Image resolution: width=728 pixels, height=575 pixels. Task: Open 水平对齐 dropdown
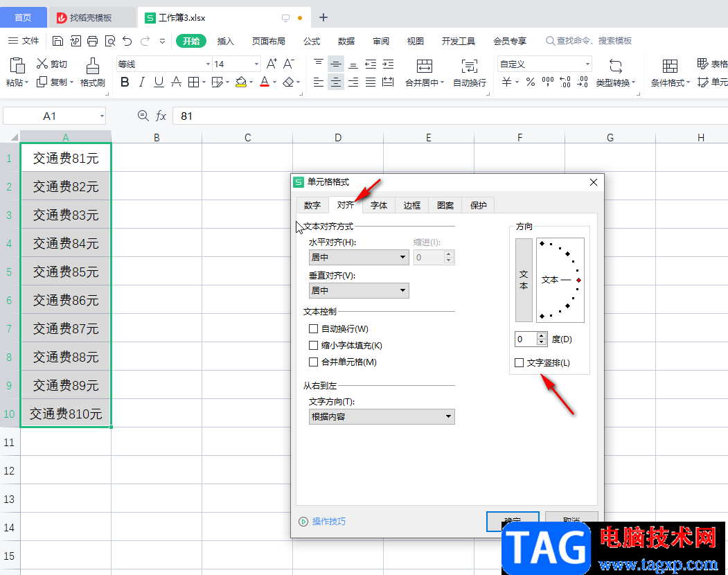point(359,257)
